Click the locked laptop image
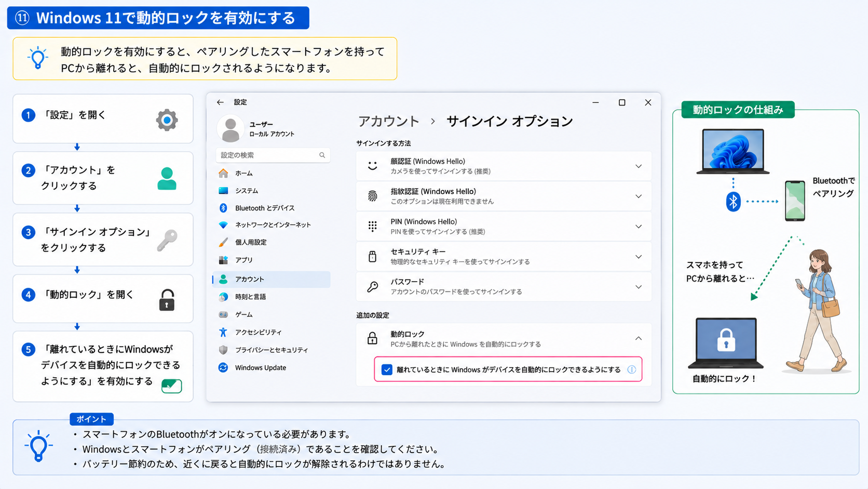The height and width of the screenshot is (489, 868). coord(726,343)
